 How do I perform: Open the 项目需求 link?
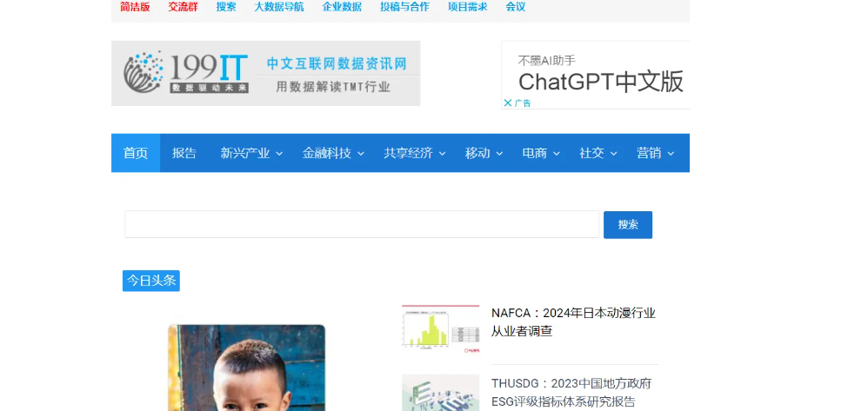468,7
